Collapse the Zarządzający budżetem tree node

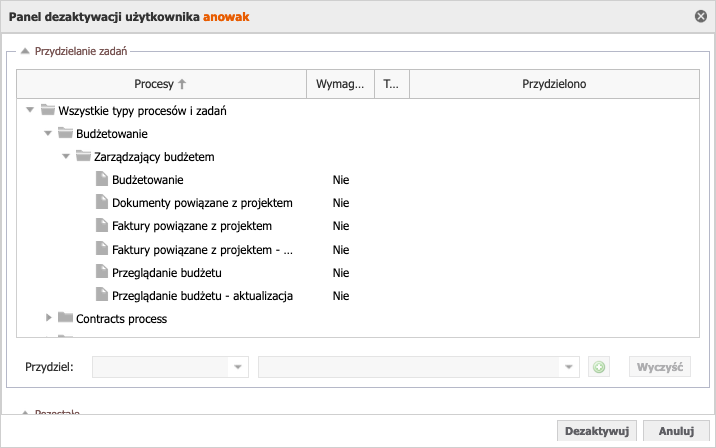[x=66, y=156]
